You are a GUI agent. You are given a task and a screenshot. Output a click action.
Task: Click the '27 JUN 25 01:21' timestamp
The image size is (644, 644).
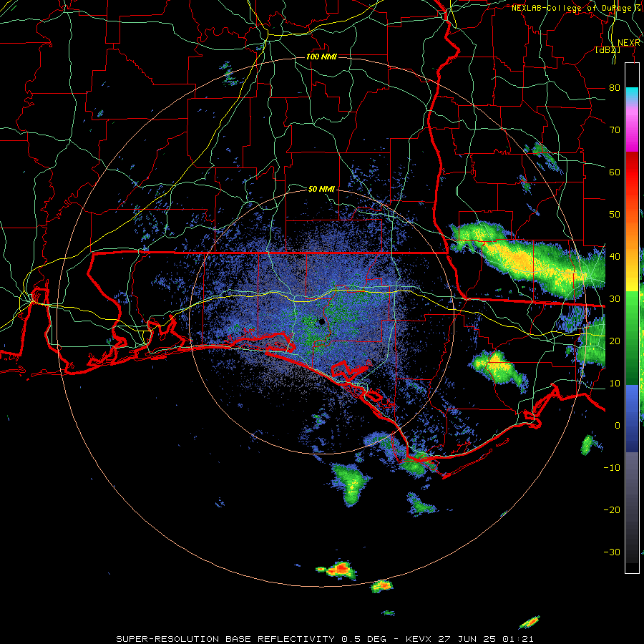[x=486, y=639]
